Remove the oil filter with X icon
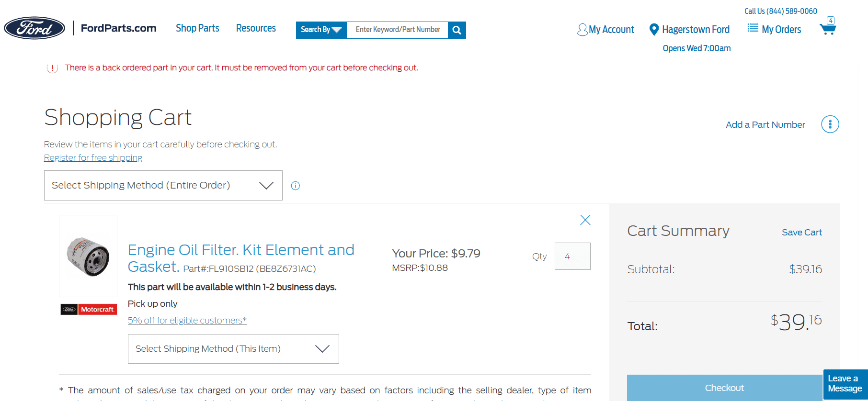 585,220
